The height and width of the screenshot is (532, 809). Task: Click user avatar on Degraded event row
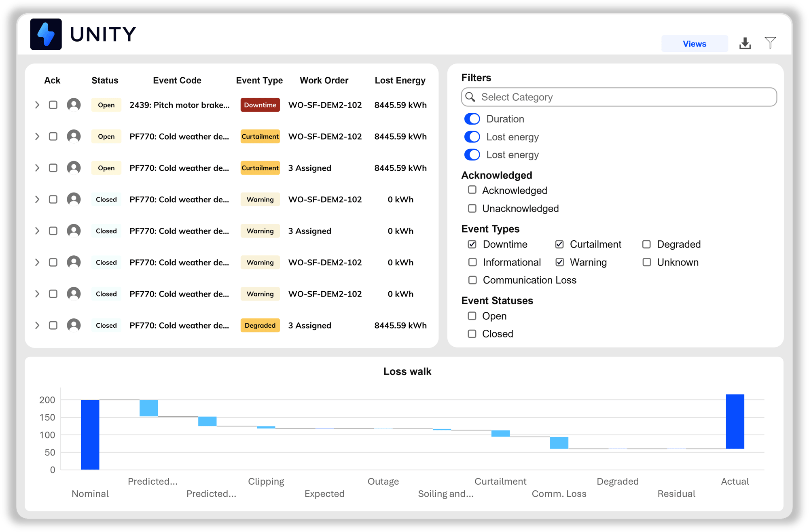[74, 325]
